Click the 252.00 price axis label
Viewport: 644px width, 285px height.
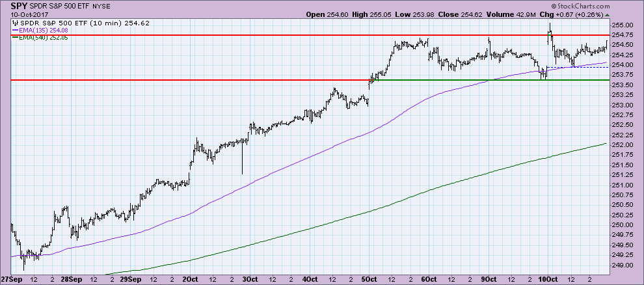624,145
